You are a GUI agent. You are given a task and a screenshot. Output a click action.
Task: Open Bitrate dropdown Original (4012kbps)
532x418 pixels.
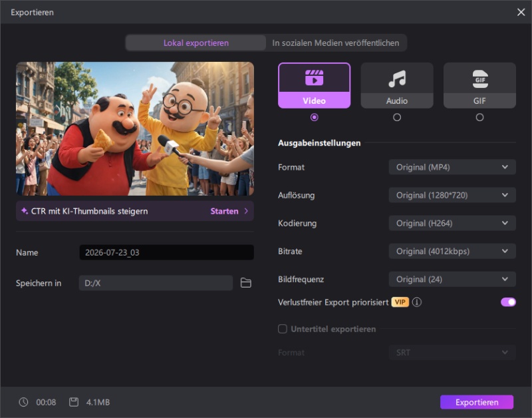(452, 252)
